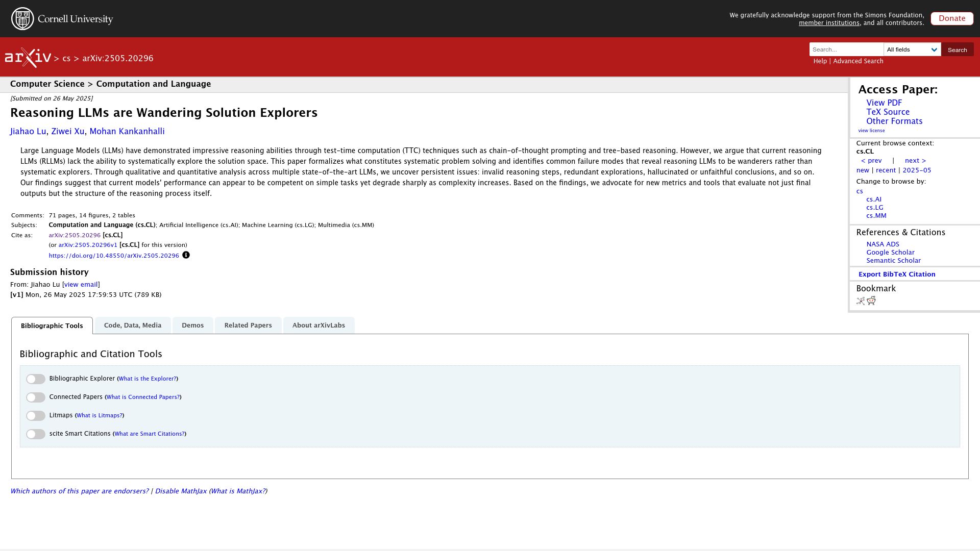Switch to the Code, Data, Media tab

[133, 325]
